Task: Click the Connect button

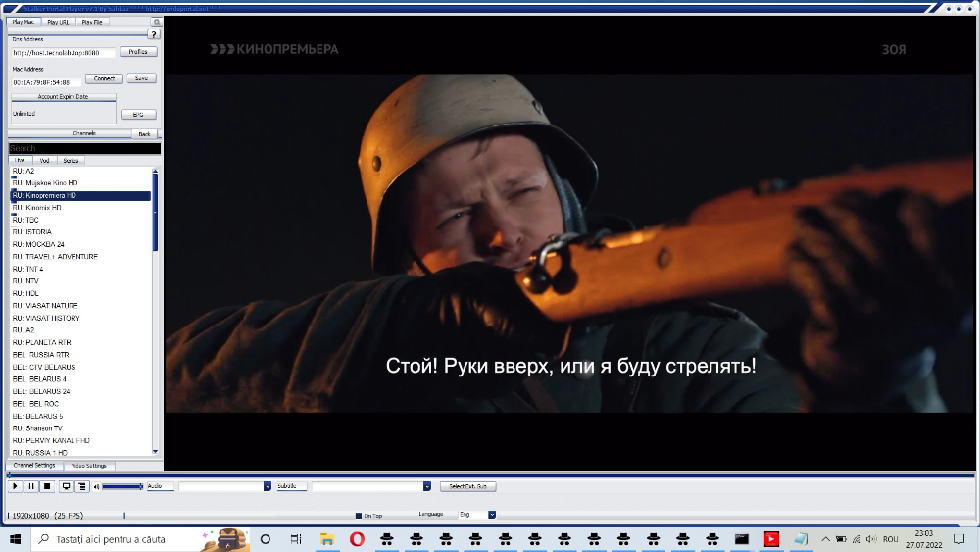Action: pyautogui.click(x=104, y=78)
